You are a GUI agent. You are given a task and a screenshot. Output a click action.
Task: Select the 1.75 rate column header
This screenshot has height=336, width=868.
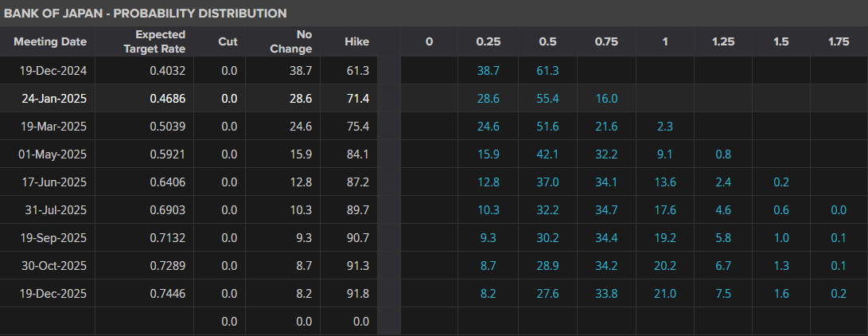[x=839, y=41]
